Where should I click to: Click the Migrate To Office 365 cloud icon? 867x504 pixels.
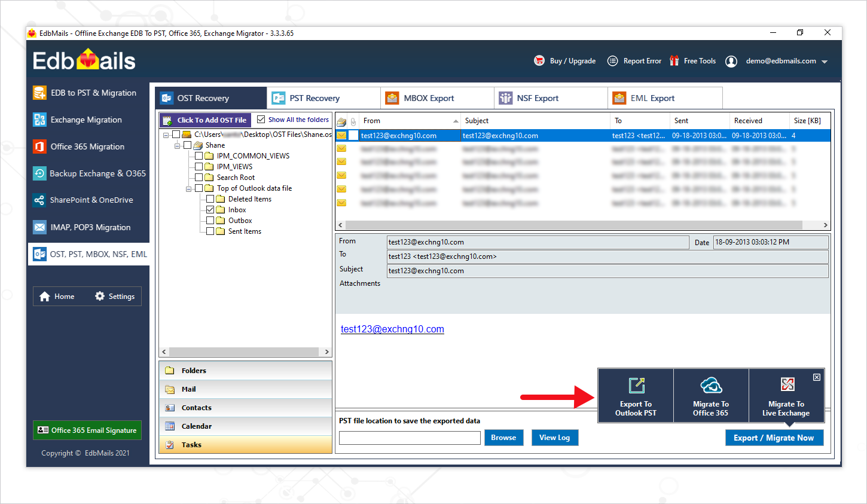(711, 386)
